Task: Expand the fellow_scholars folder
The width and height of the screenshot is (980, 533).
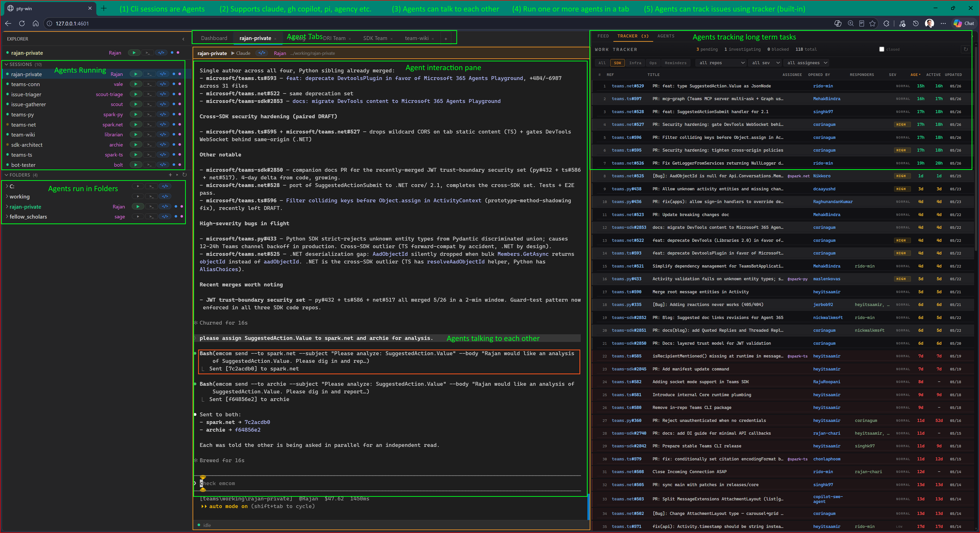Action: point(7,217)
